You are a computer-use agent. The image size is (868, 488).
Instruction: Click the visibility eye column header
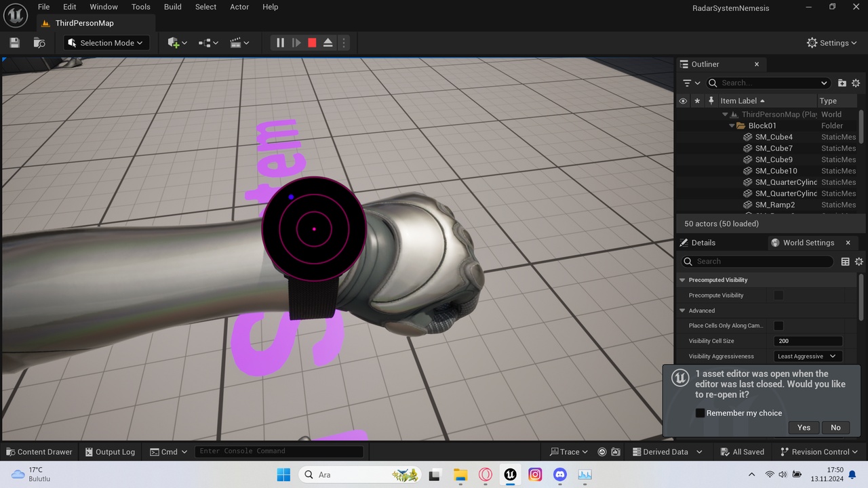pos(683,100)
